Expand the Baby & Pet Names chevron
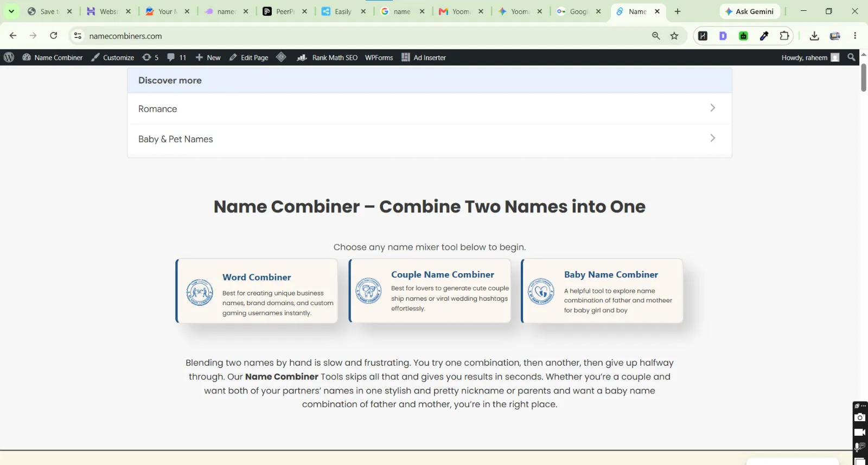Screen dimensions: 868x465 tap(712, 138)
